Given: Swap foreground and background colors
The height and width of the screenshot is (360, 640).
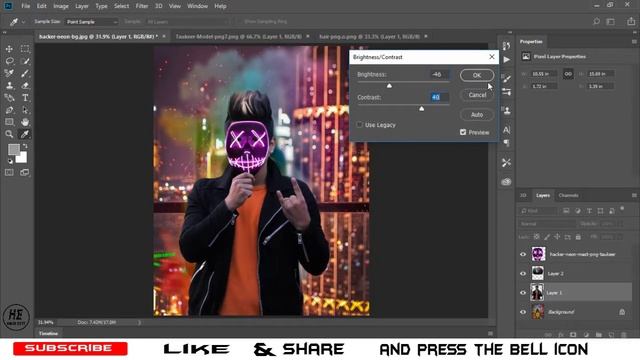Looking at the screenshot, I should click(25, 146).
